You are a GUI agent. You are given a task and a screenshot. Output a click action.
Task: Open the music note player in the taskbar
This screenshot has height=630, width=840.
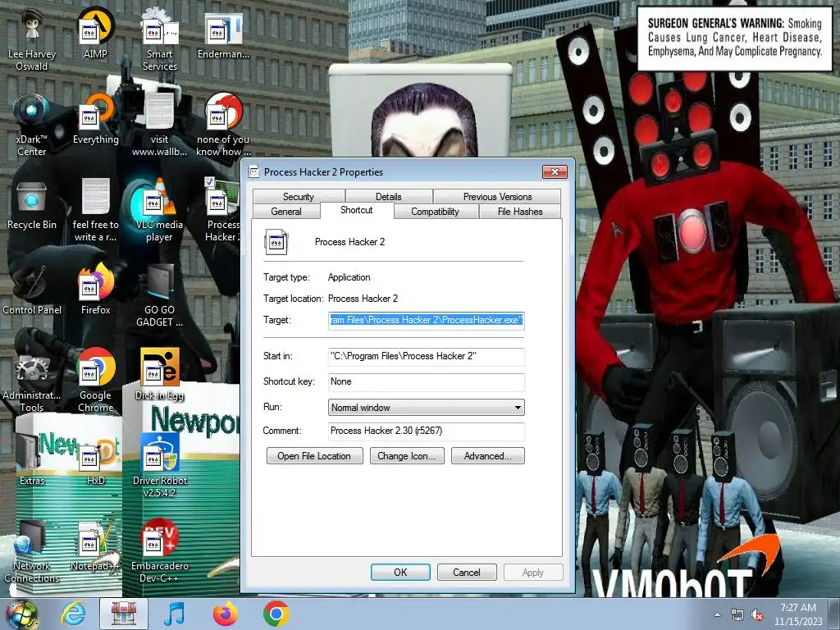click(174, 614)
